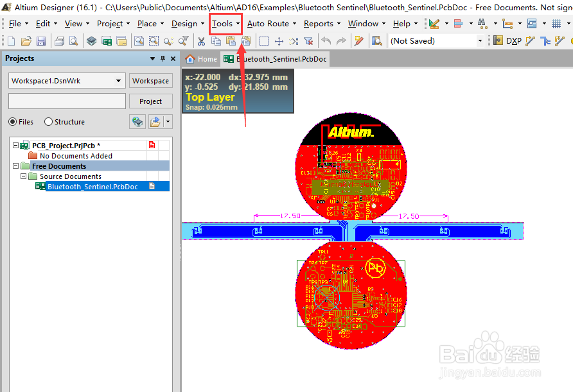Image resolution: width=573 pixels, height=392 pixels.
Task: Open the Workspace1.DsnWrk combo box
Action: [x=67, y=81]
